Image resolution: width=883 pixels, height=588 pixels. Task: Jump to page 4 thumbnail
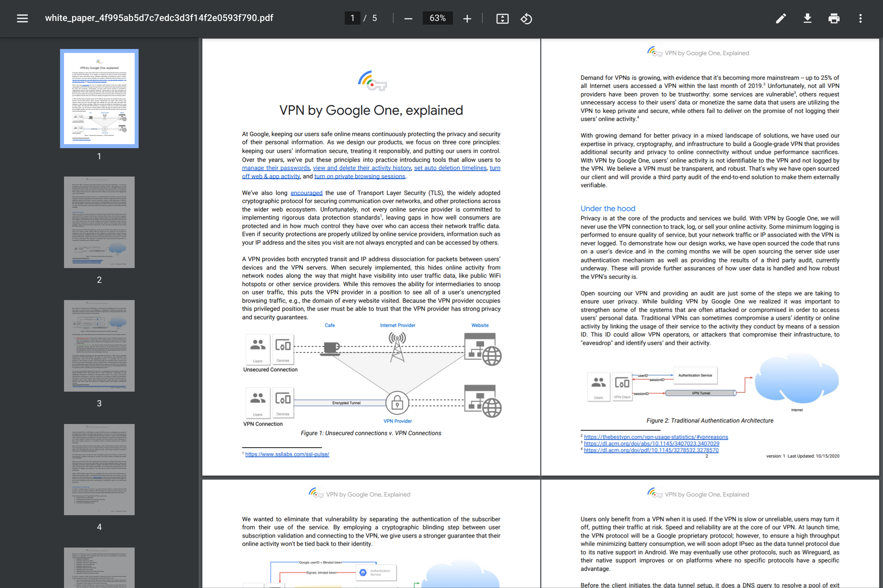(x=99, y=469)
